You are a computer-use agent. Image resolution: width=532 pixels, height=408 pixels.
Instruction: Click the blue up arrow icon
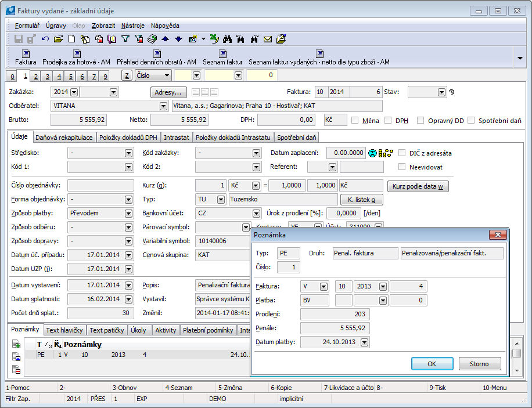pyautogui.click(x=165, y=39)
